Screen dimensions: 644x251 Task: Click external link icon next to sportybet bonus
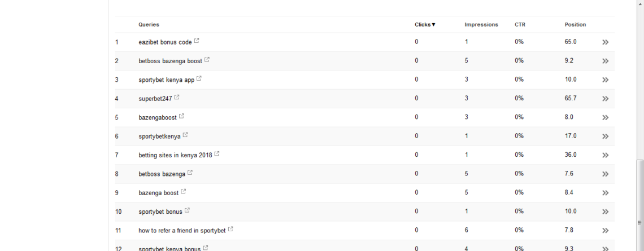point(188,211)
